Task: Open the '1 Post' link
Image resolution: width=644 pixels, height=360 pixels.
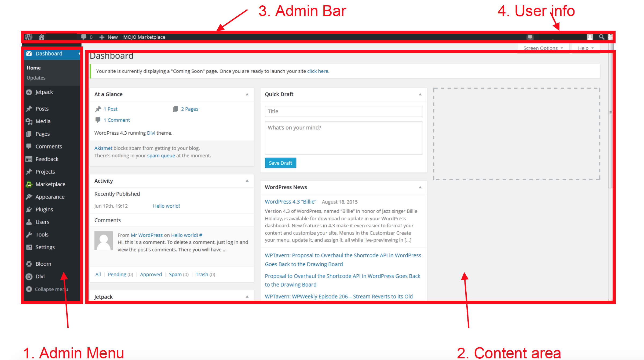Action: coord(111,109)
